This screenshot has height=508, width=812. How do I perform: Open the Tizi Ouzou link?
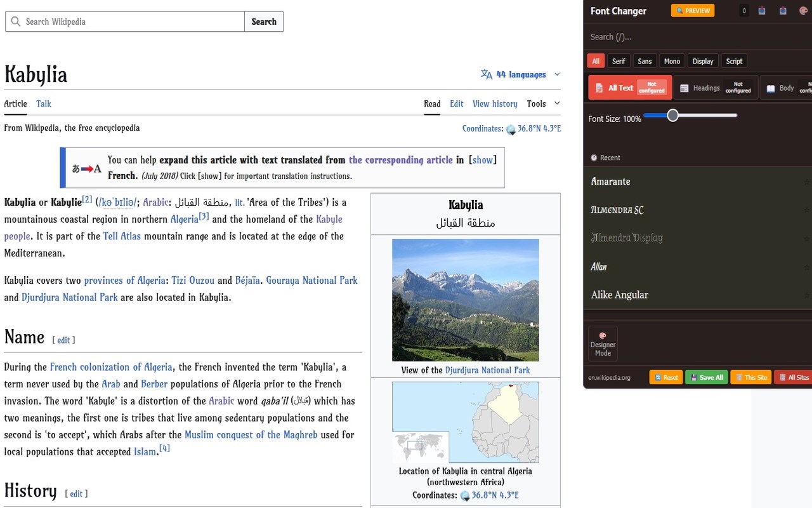(193, 280)
